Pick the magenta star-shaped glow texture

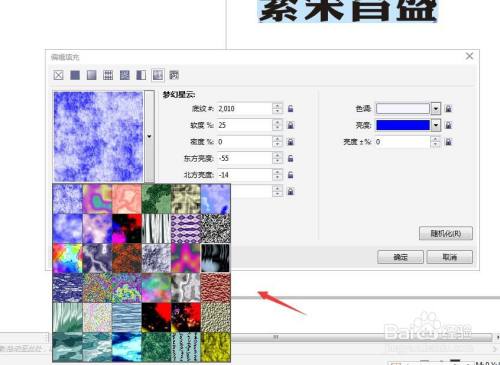pos(186,258)
